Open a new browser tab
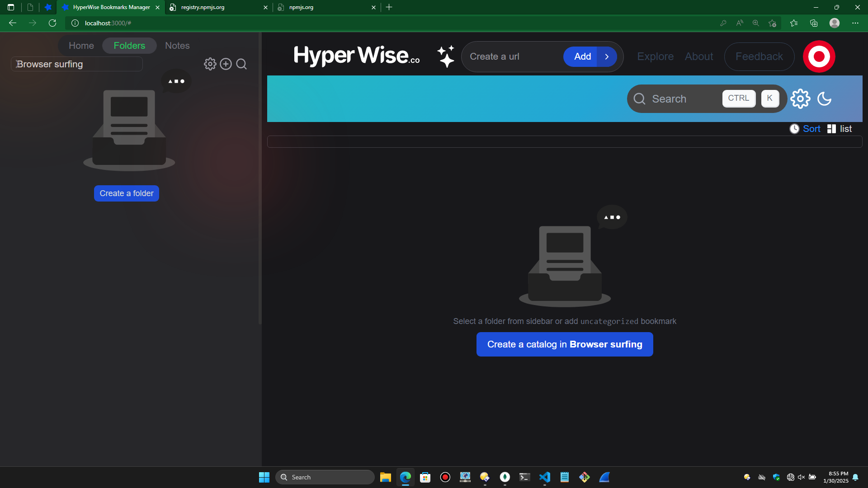Image resolution: width=868 pixels, height=488 pixels. click(389, 7)
